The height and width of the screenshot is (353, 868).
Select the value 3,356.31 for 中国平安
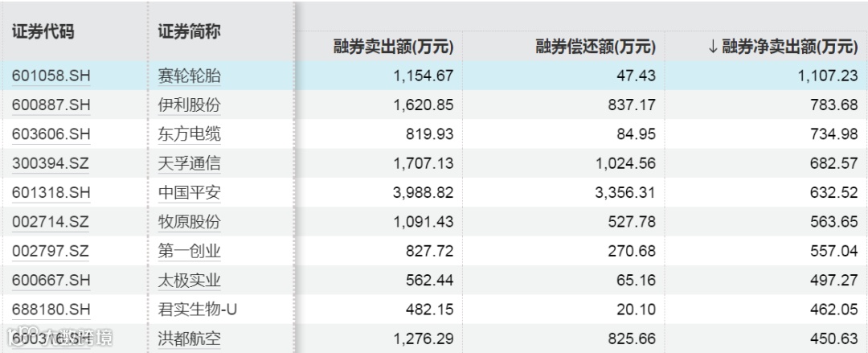(x=626, y=193)
